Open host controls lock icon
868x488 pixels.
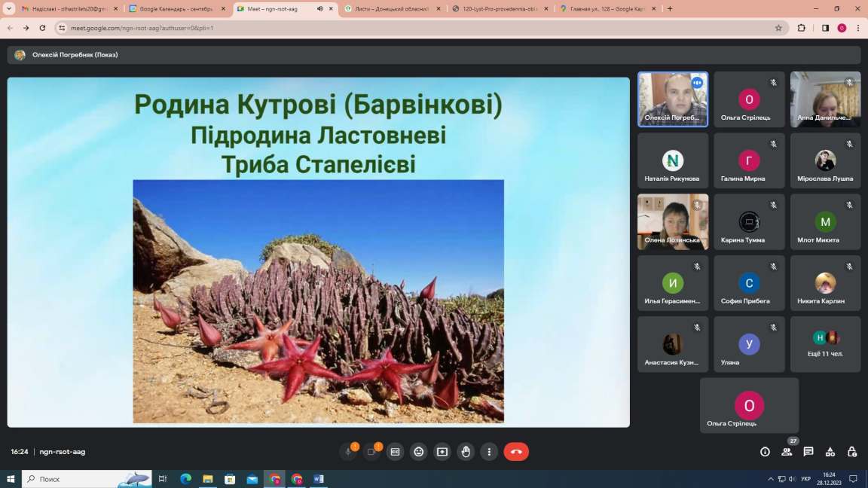[x=852, y=452]
